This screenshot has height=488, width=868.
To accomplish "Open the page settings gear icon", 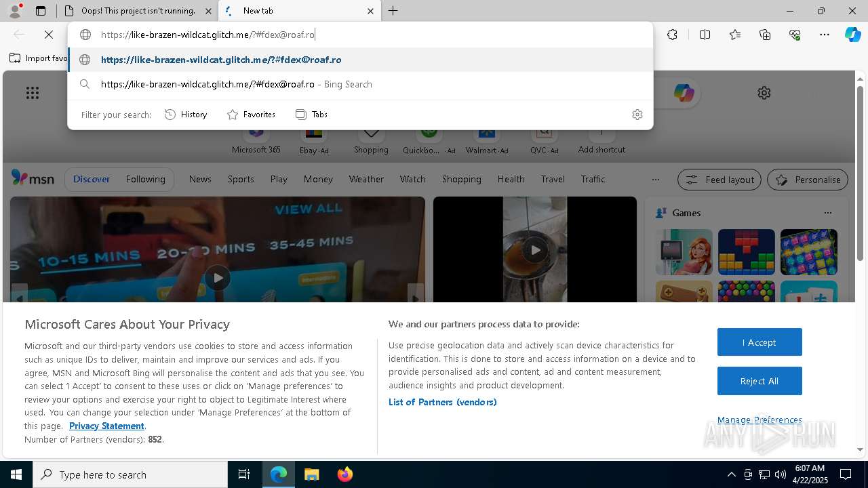I will pos(764,93).
